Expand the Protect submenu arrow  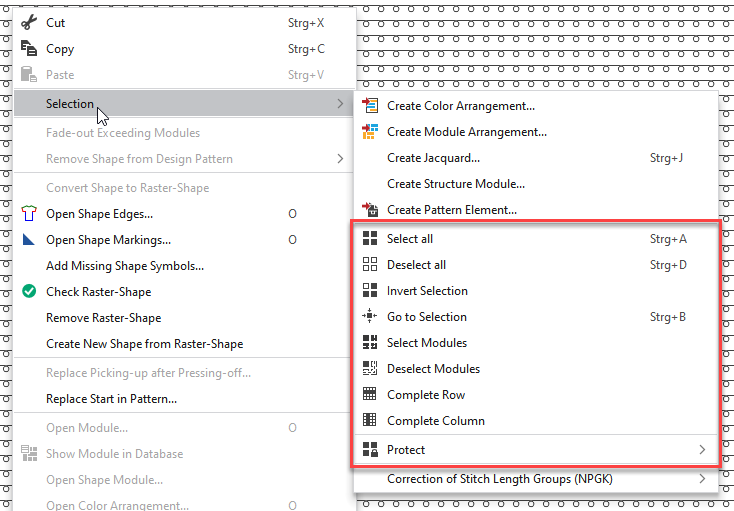(x=702, y=450)
